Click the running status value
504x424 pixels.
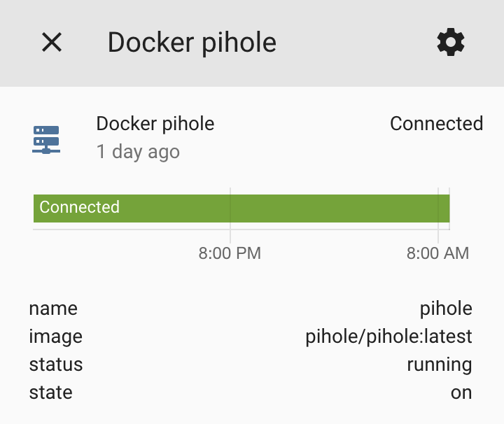439,365
